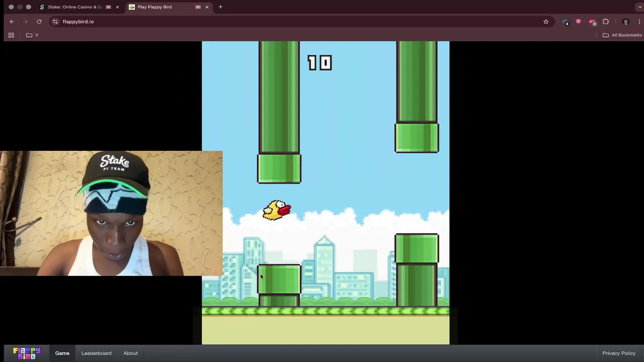Open the Privacy Policy link
The image size is (644, 362).
point(619,353)
